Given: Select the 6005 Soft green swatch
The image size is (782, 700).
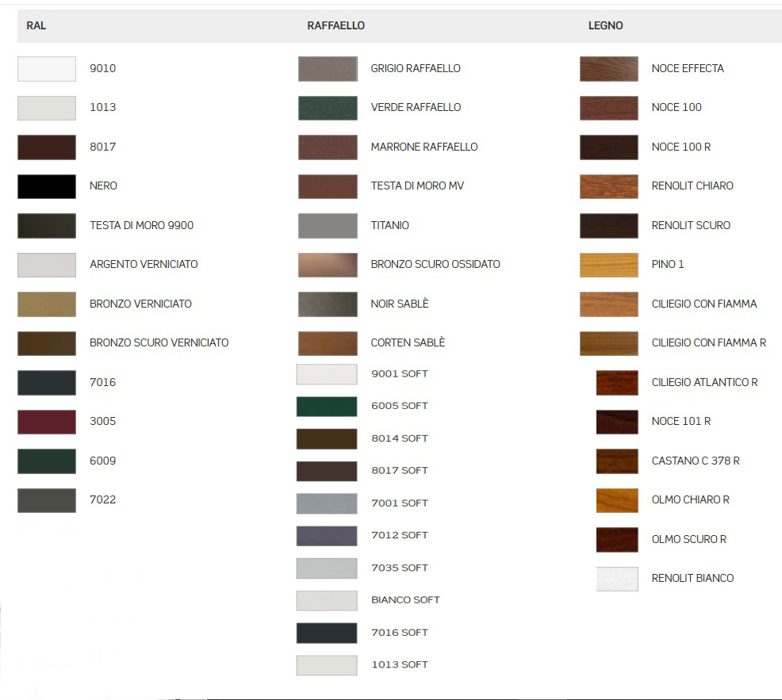Looking at the screenshot, I should [327, 407].
